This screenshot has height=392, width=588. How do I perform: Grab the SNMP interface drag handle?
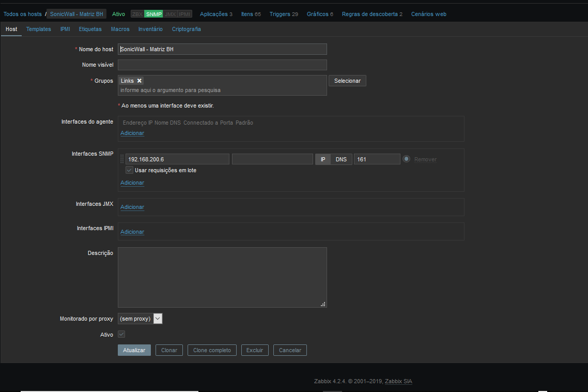click(x=122, y=159)
